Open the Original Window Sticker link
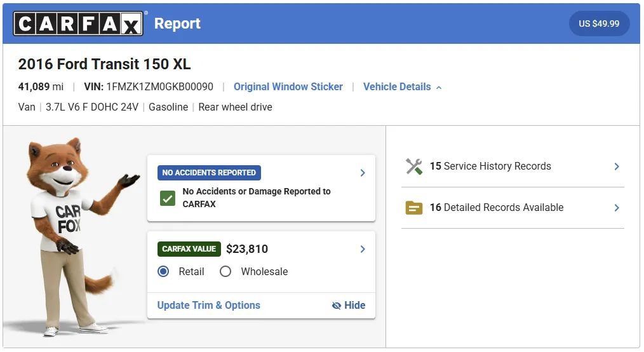 288,86
